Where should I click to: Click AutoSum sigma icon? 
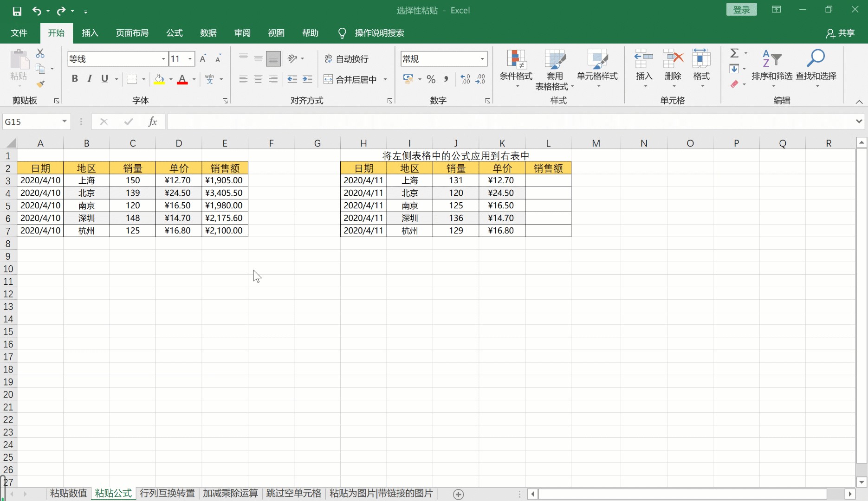(x=734, y=53)
